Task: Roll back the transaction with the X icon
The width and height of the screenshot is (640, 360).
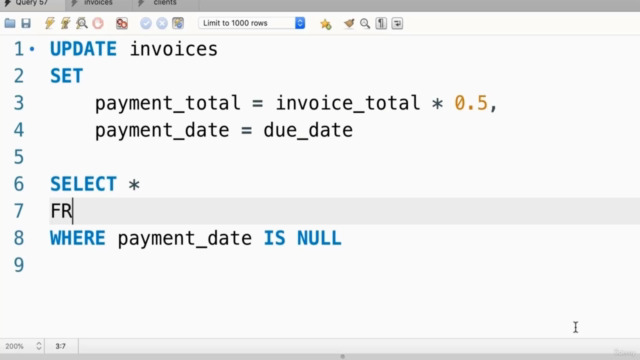Action: (162, 23)
